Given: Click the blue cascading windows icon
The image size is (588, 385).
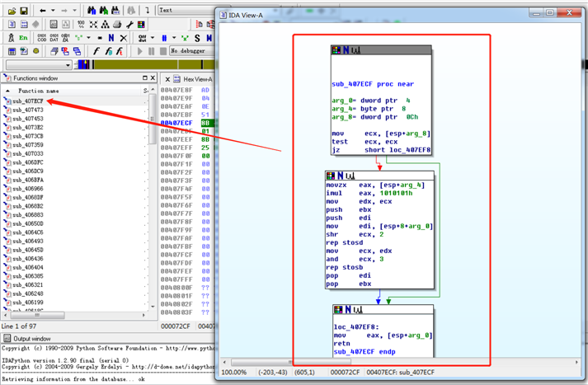Looking at the screenshot, I should [78, 51].
